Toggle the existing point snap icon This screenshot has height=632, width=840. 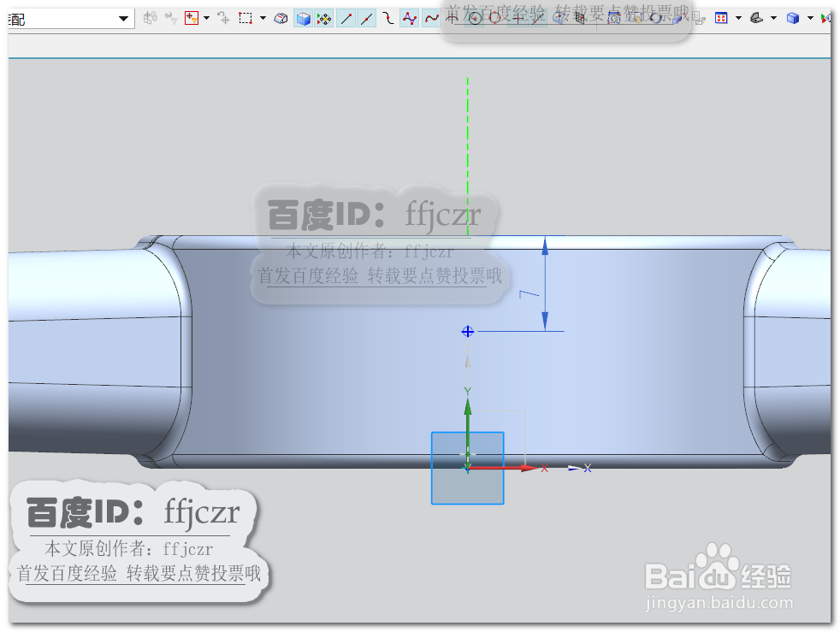click(x=518, y=19)
